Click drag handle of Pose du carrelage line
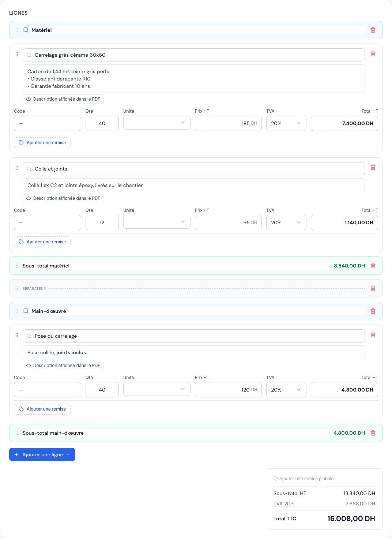Screen dimensions: 392x539 tap(17, 335)
